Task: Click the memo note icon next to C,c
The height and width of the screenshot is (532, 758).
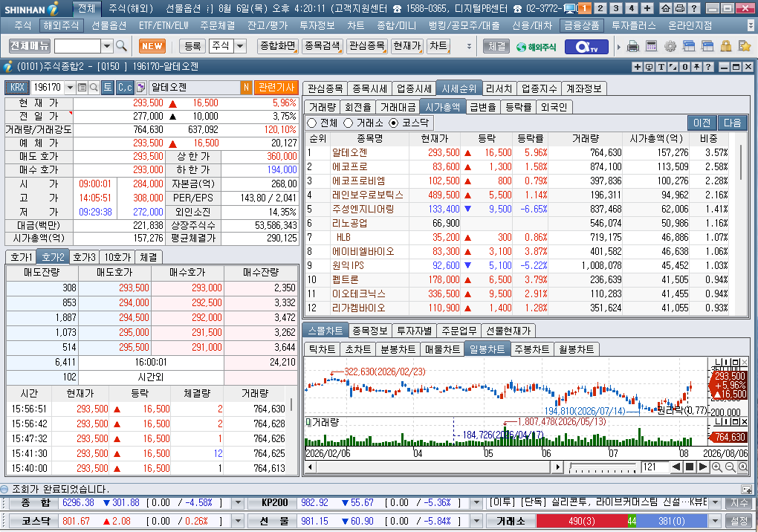Action: [x=140, y=88]
